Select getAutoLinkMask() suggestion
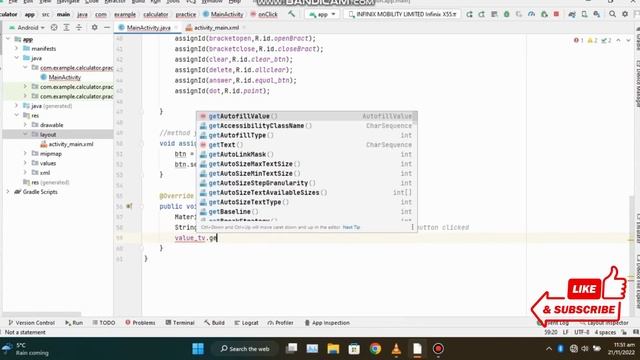The width and height of the screenshot is (640, 360). click(307, 154)
